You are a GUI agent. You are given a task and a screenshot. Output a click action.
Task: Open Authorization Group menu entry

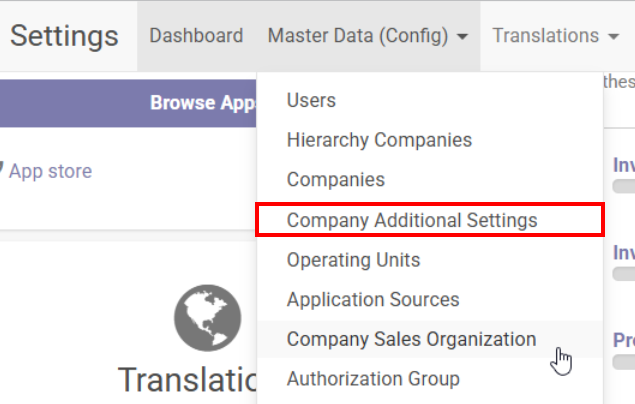[373, 380]
